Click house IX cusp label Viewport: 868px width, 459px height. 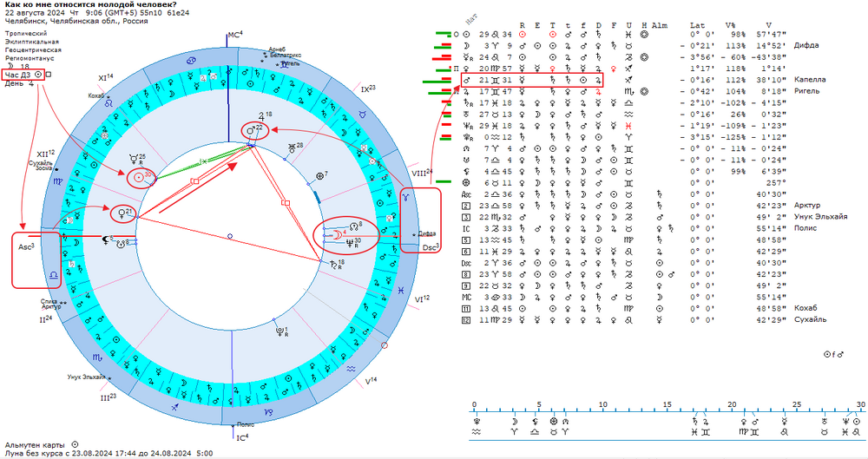(x=368, y=89)
